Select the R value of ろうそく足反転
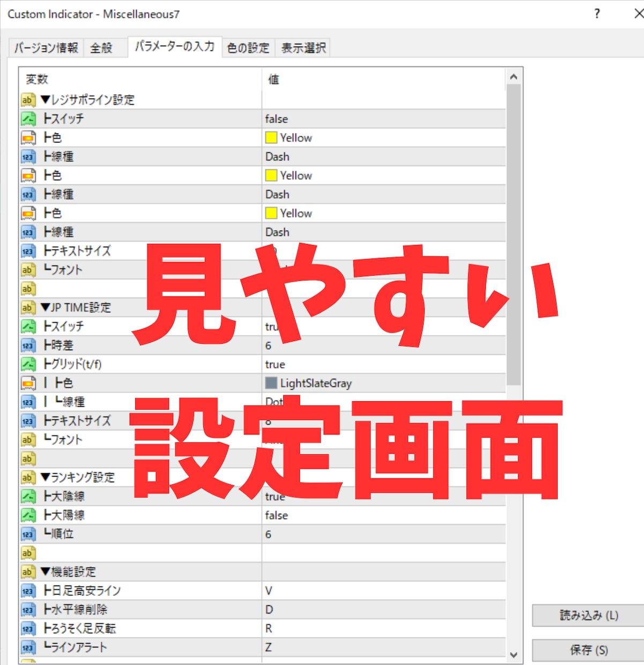 pyautogui.click(x=269, y=629)
